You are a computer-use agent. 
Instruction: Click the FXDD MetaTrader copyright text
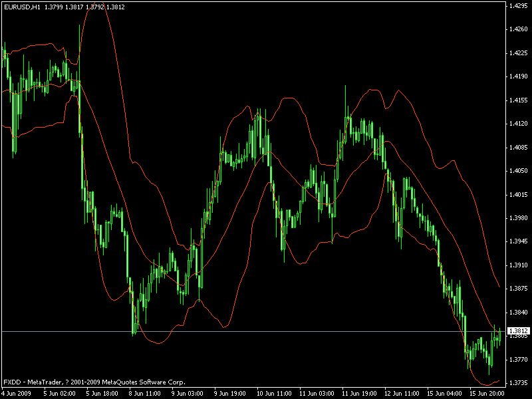coord(94,382)
